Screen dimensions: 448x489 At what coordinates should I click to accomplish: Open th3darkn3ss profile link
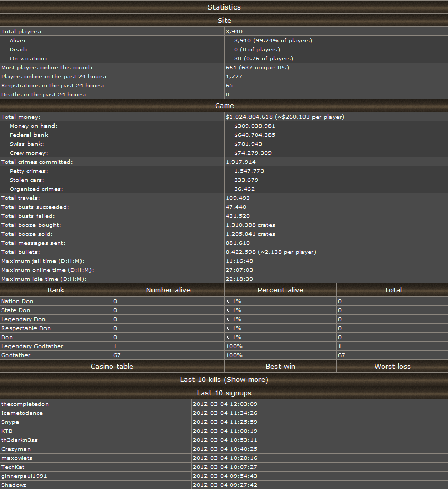20,440
